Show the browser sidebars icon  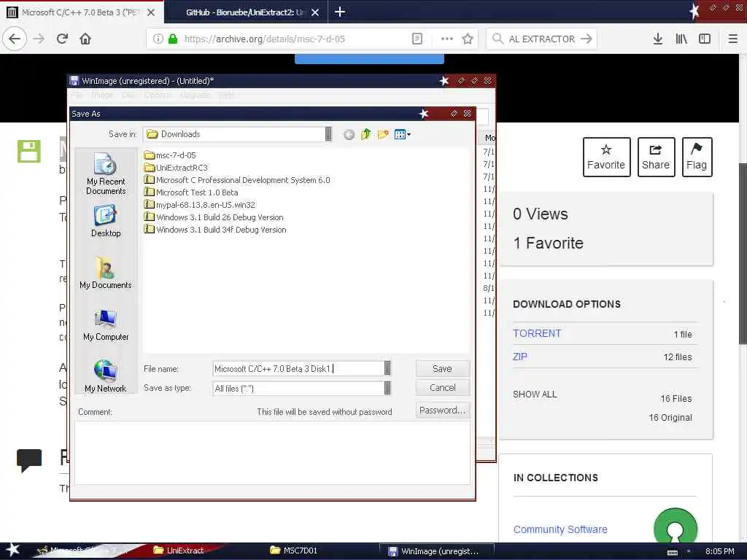click(705, 39)
